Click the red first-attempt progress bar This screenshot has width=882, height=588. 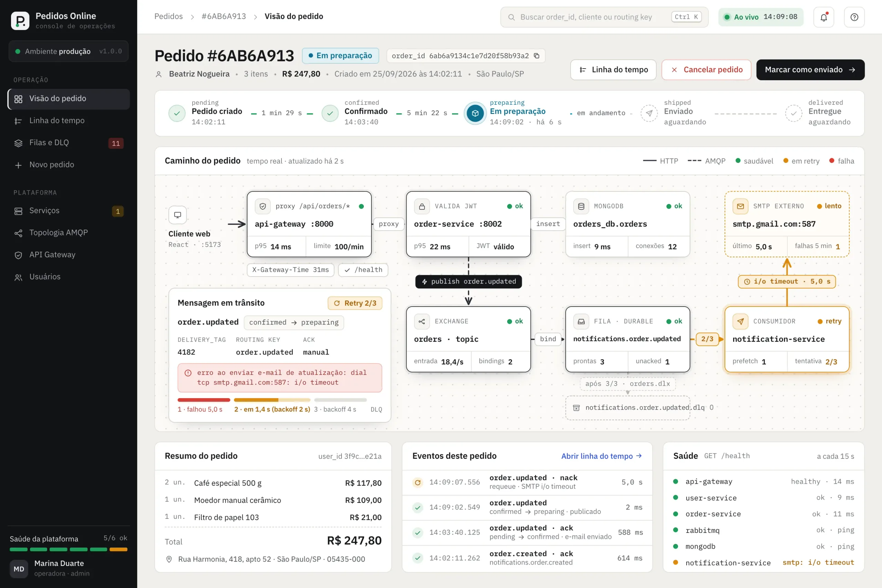coord(204,400)
